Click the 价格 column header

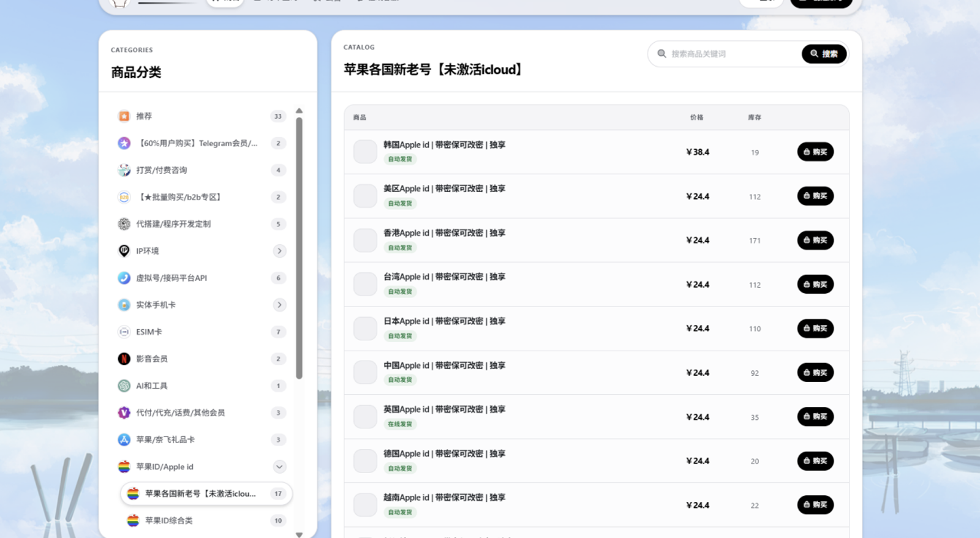click(697, 118)
